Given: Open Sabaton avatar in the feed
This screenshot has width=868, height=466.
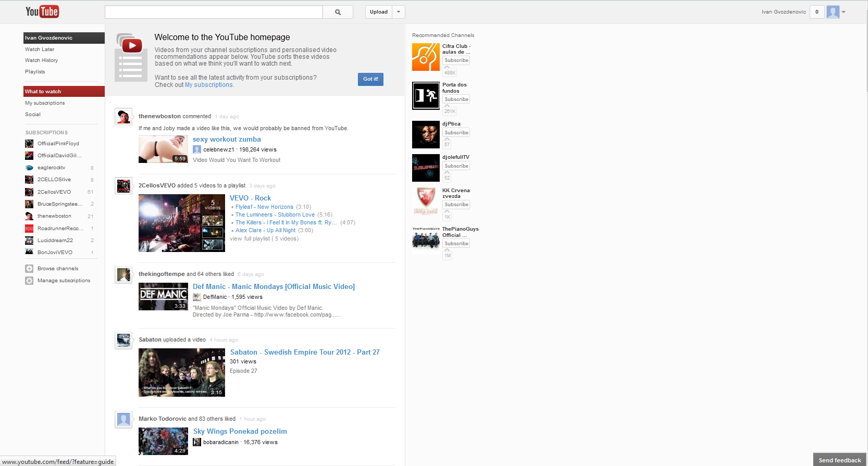Looking at the screenshot, I should tap(123, 340).
